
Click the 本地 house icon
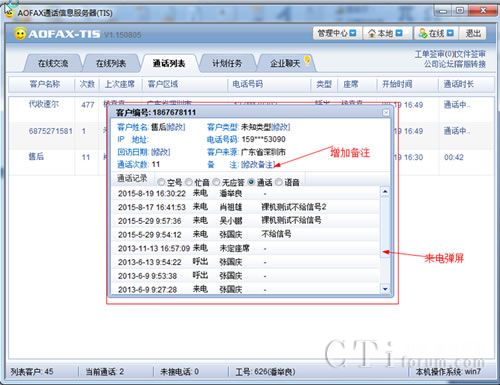coord(372,33)
